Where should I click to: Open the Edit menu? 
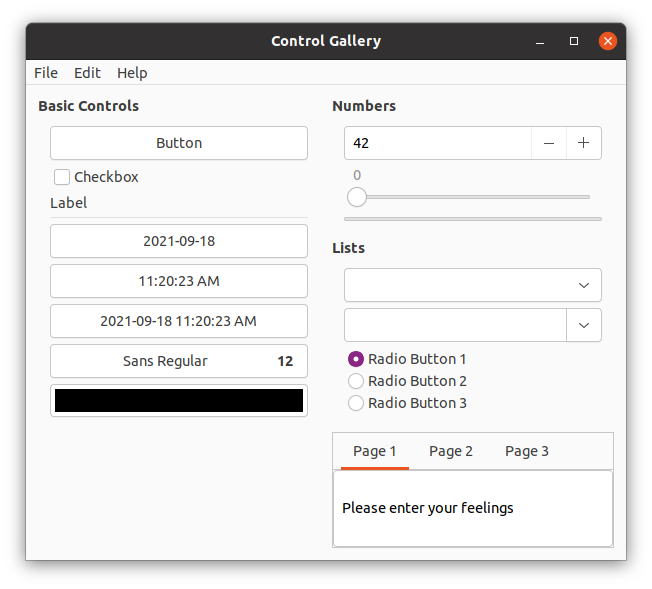[87, 73]
